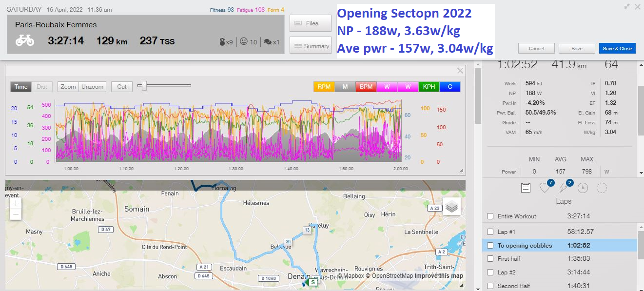Click the Zoom button
Screen dimensions: 644x291
(x=68, y=87)
